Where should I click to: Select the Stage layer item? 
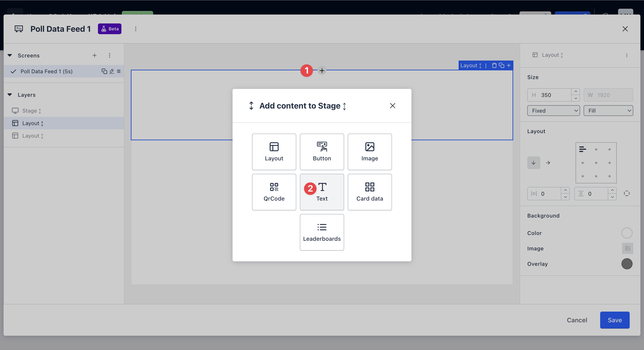pyautogui.click(x=30, y=111)
